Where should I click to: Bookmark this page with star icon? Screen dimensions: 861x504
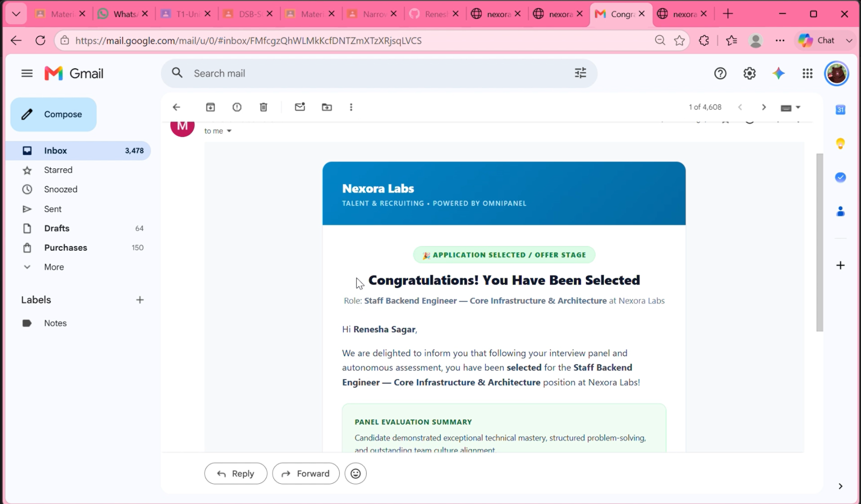(x=679, y=40)
